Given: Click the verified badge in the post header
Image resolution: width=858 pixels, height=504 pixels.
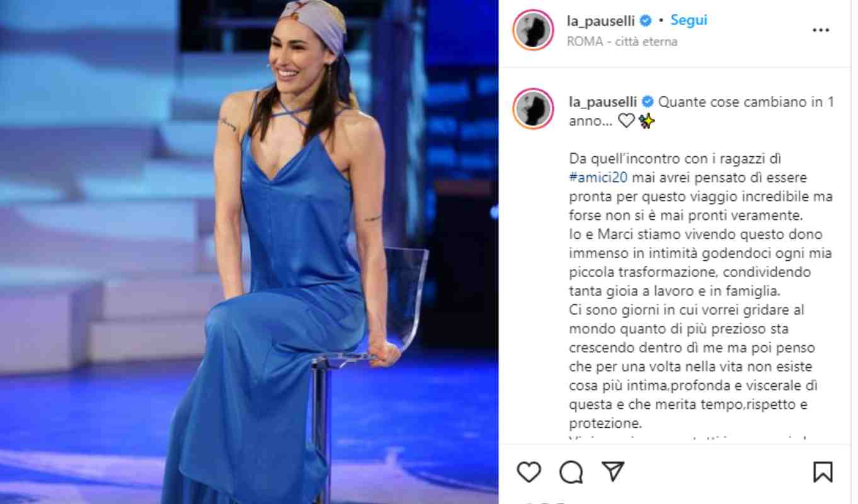Looking at the screenshot, I should click(x=645, y=21).
